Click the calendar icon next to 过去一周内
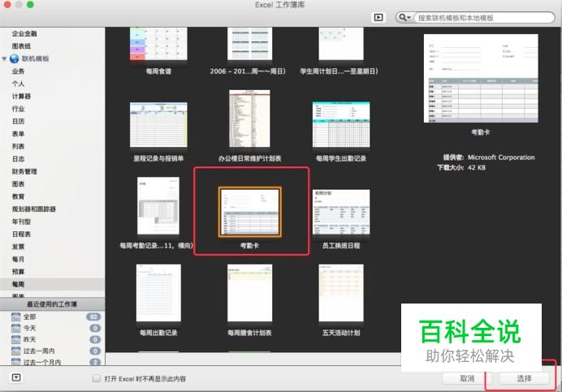This screenshot has width=562, height=392. 15,351
